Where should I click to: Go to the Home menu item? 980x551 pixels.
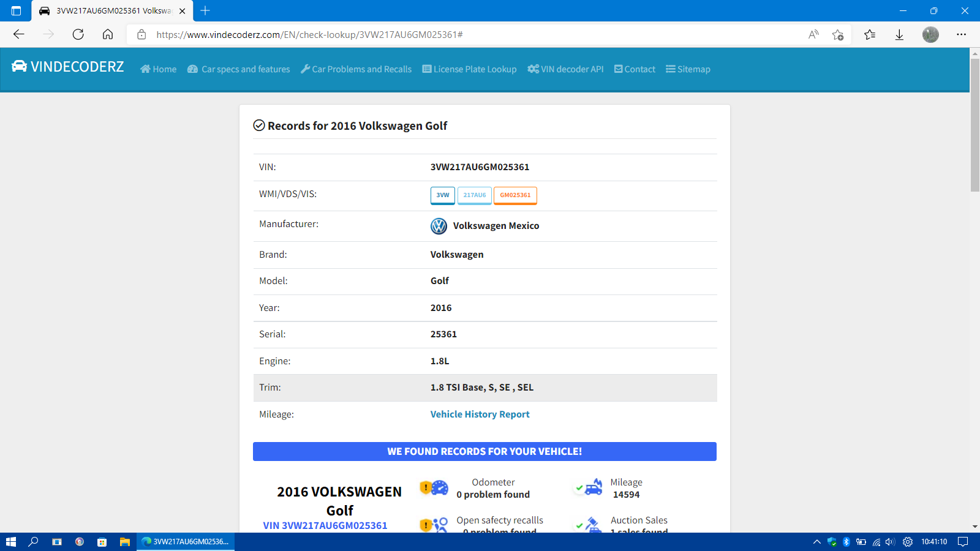tap(158, 69)
